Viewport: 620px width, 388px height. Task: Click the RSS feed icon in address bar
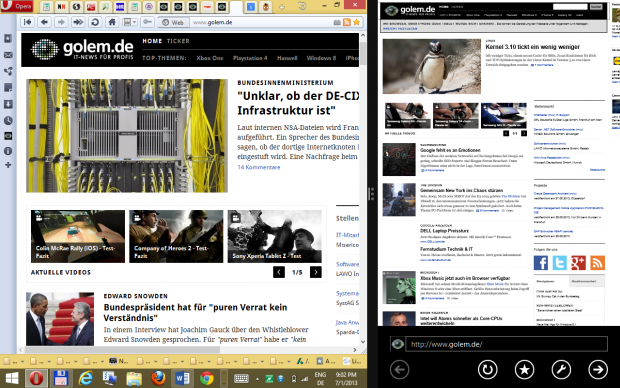(347, 23)
